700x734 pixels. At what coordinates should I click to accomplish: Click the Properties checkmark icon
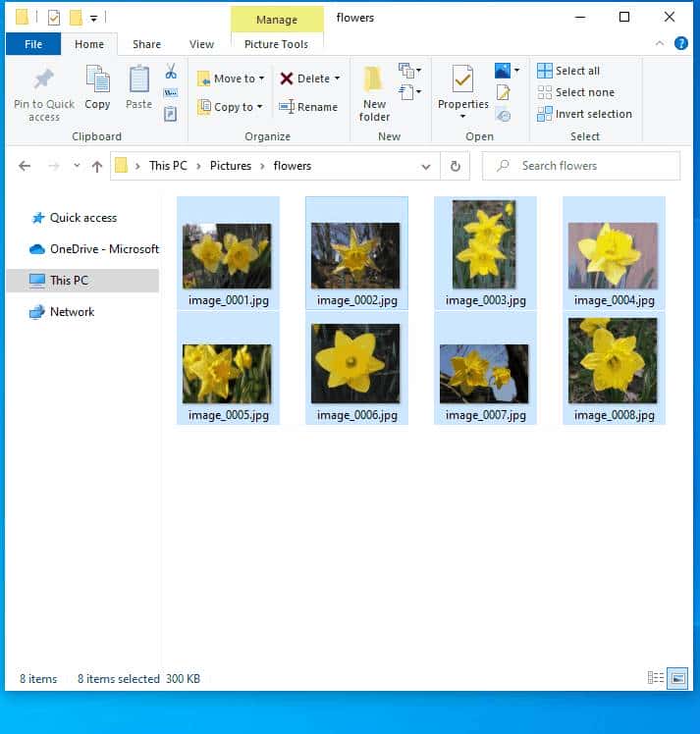pos(462,79)
